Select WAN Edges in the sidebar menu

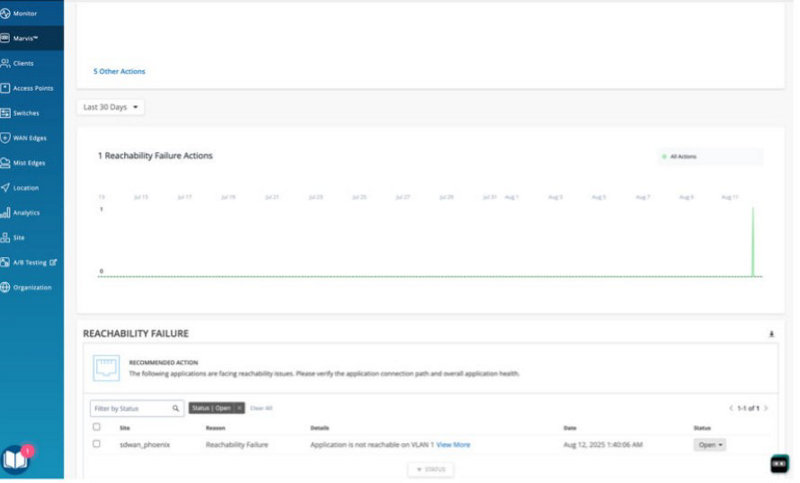point(30,138)
